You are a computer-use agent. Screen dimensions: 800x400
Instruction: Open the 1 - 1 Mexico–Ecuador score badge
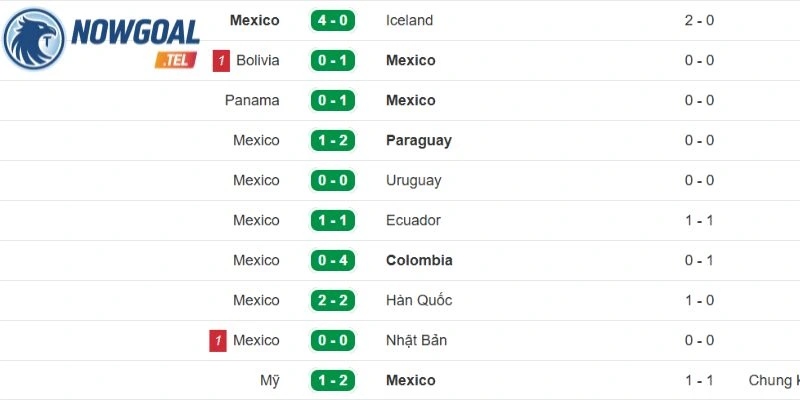[x=333, y=220]
